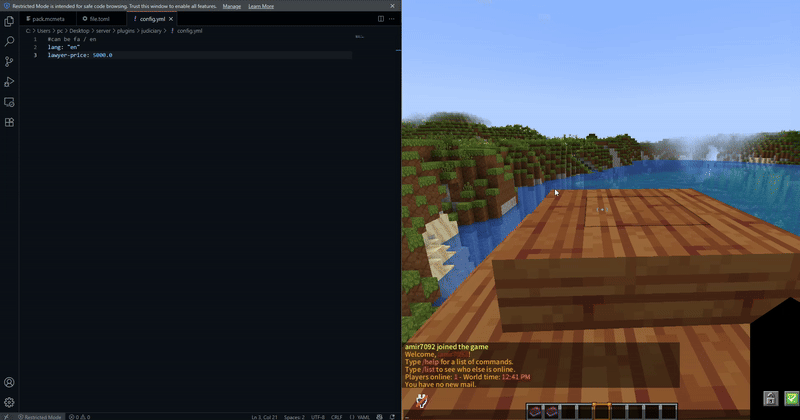Viewport: 800px width, 420px height.
Task: Click the lang: "en" line
Action: (64, 47)
